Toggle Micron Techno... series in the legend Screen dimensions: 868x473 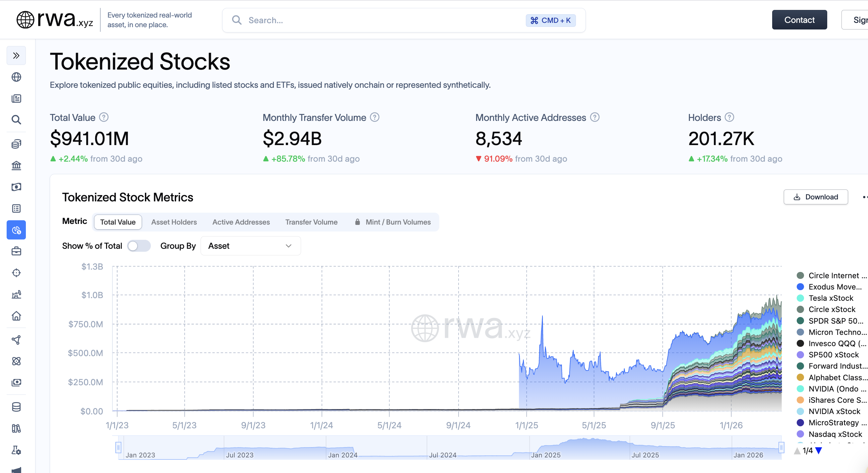tap(832, 332)
